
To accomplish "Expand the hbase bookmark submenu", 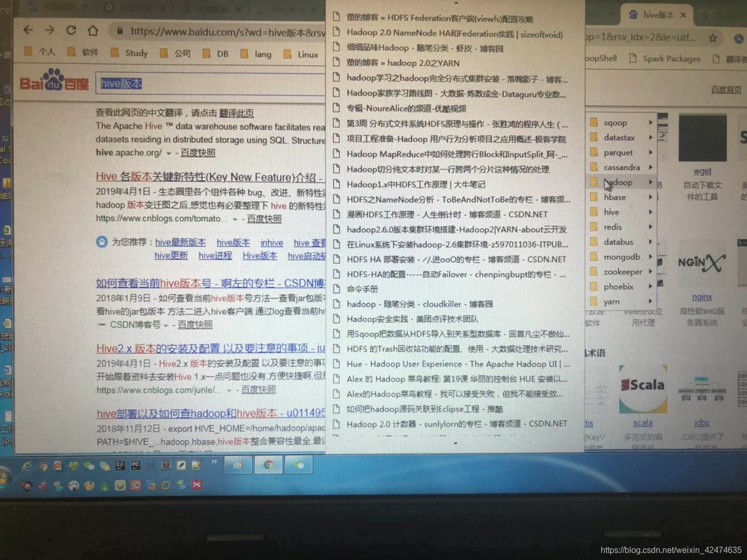I will point(622,197).
